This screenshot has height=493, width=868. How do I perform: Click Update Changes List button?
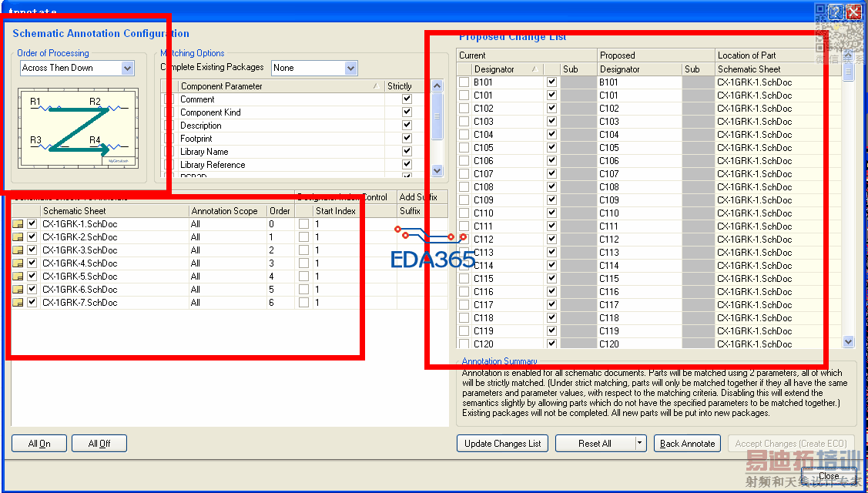point(503,443)
